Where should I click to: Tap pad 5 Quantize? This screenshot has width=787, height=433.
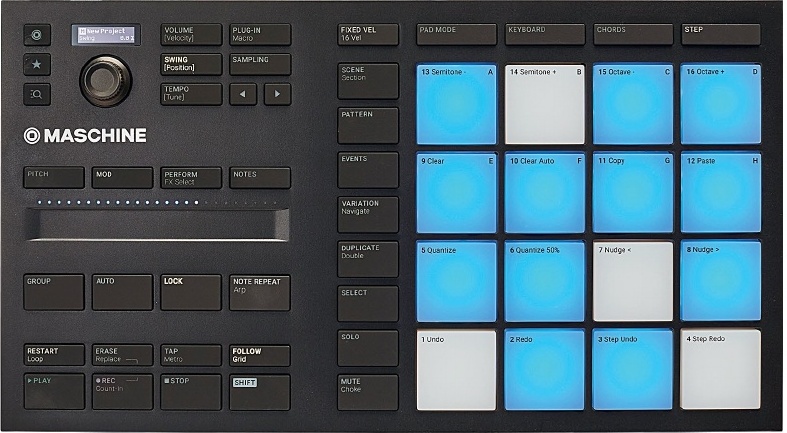(456, 281)
